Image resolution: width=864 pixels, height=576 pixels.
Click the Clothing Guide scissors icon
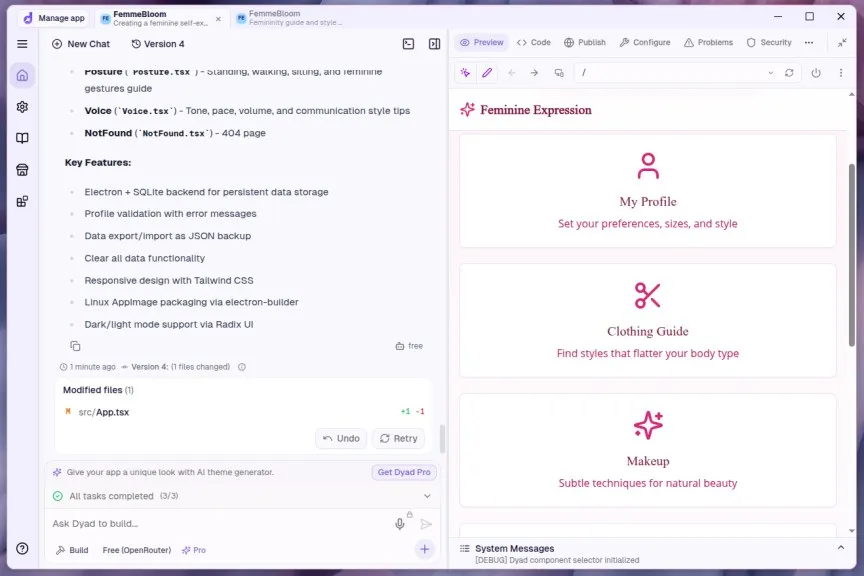[x=648, y=295]
